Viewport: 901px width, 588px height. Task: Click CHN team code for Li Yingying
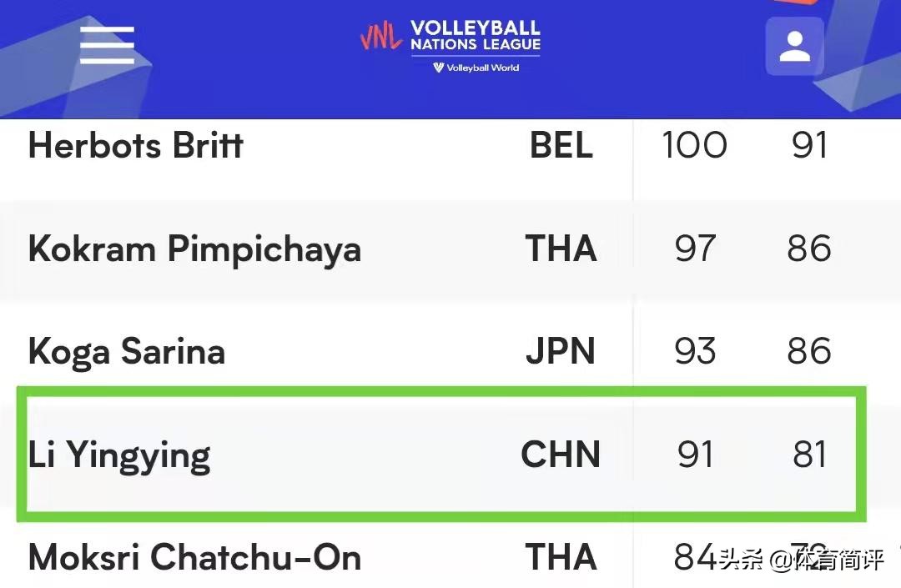pos(561,455)
